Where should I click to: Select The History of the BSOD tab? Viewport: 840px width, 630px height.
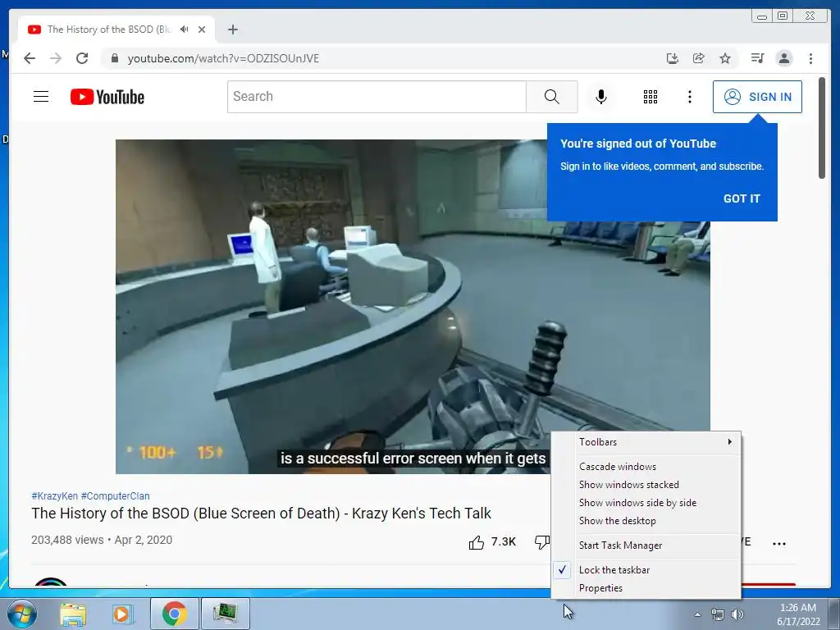[116, 30]
